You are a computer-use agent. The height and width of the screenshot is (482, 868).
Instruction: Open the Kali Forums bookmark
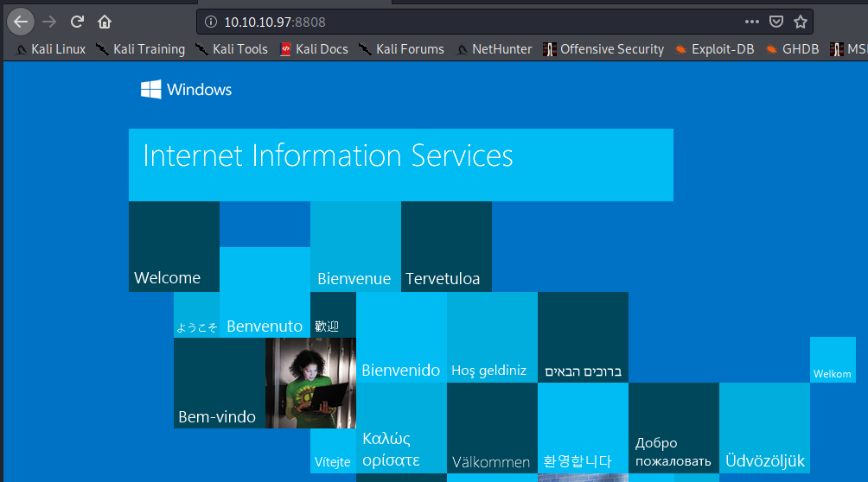point(401,49)
